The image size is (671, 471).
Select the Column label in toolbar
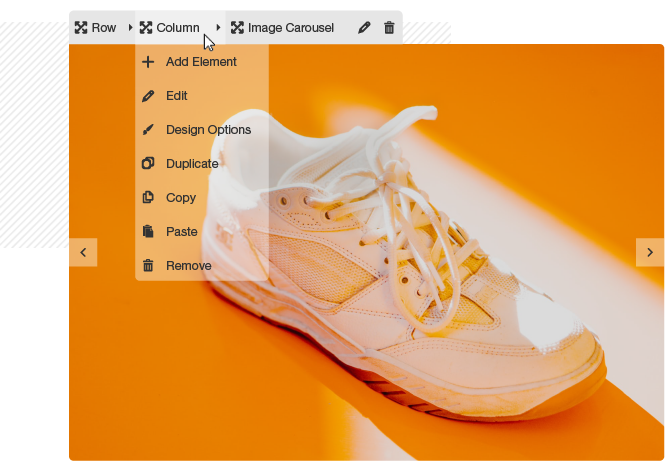[178, 28]
